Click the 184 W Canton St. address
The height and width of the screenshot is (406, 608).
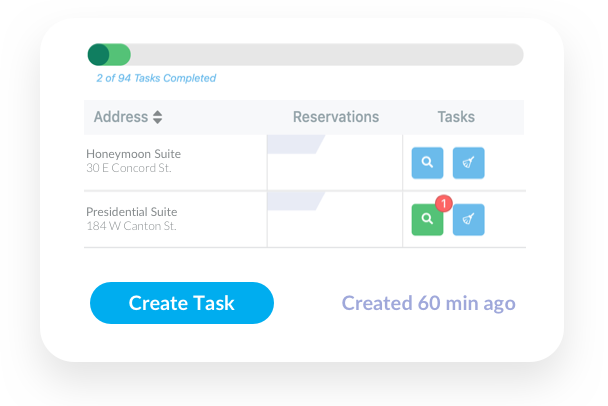[131, 226]
